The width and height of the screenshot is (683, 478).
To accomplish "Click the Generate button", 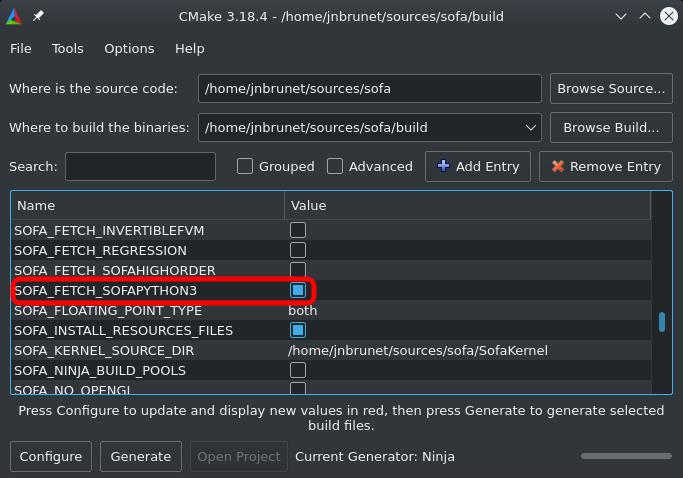I will pyautogui.click(x=141, y=456).
